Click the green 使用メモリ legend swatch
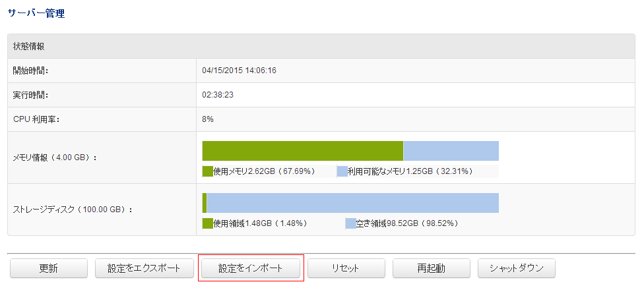 click(207, 171)
